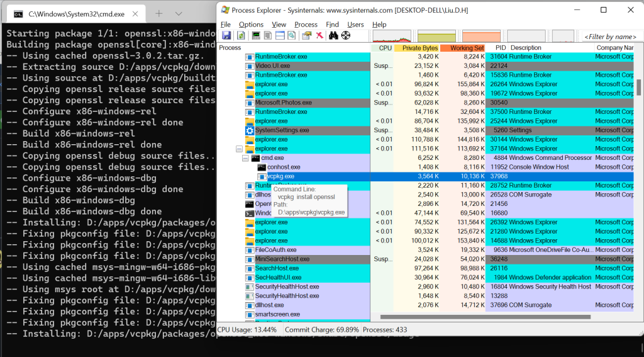Open the System Information toolbar icon
The height and width of the screenshot is (357, 644).
(257, 36)
